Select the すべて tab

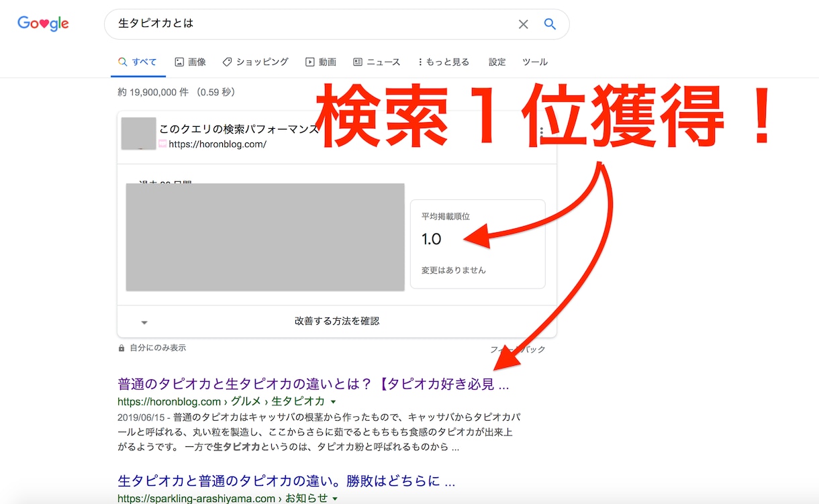138,62
